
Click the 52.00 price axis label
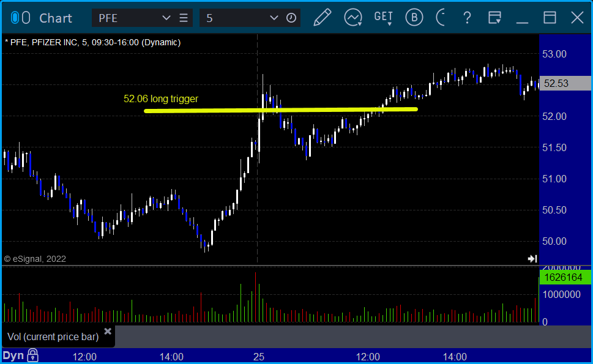pyautogui.click(x=554, y=116)
